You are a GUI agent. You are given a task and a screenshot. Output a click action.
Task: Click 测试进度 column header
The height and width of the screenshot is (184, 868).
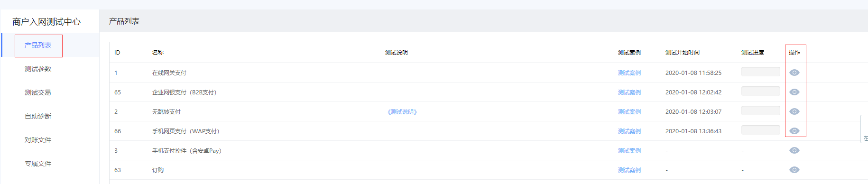coord(753,53)
